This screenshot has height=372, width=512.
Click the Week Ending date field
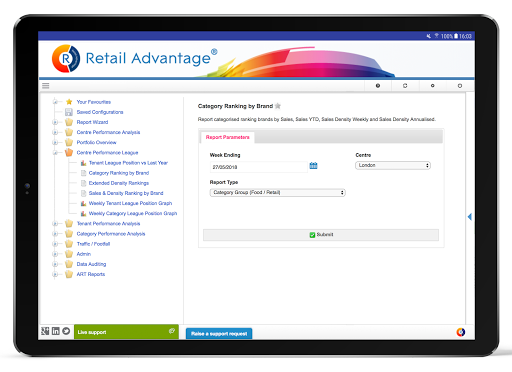click(258, 167)
